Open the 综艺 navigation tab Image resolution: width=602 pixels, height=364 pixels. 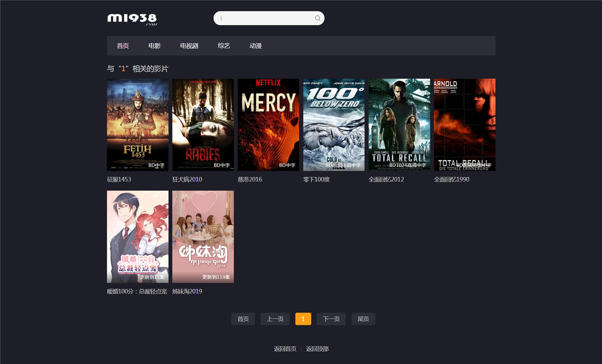224,46
